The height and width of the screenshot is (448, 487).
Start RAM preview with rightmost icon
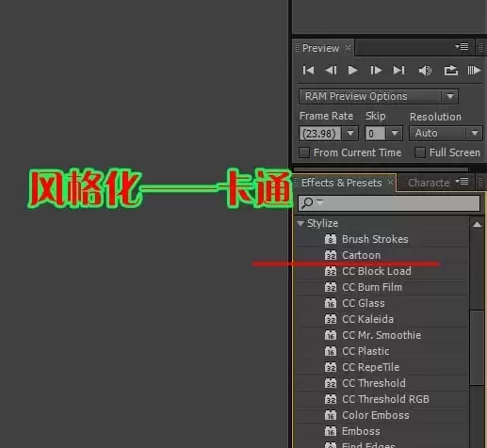(474, 70)
